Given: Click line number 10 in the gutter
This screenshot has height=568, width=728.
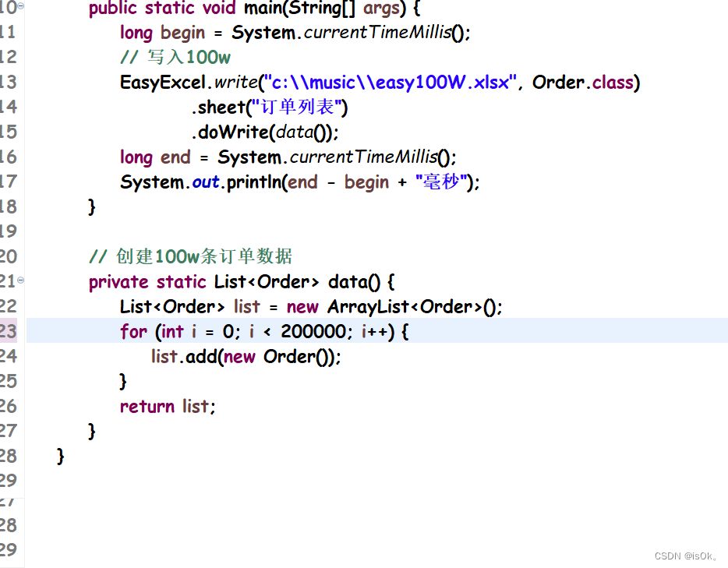Looking at the screenshot, I should pos(9,6).
